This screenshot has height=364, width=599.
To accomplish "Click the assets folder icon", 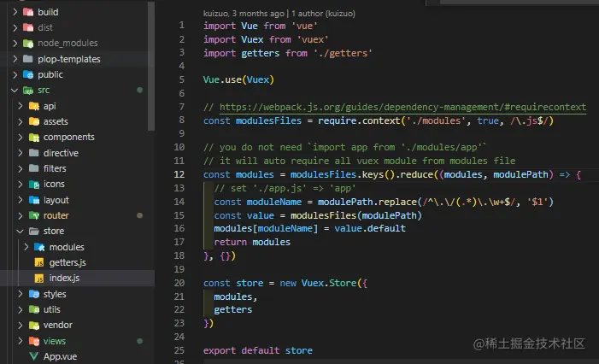I will click(34, 121).
